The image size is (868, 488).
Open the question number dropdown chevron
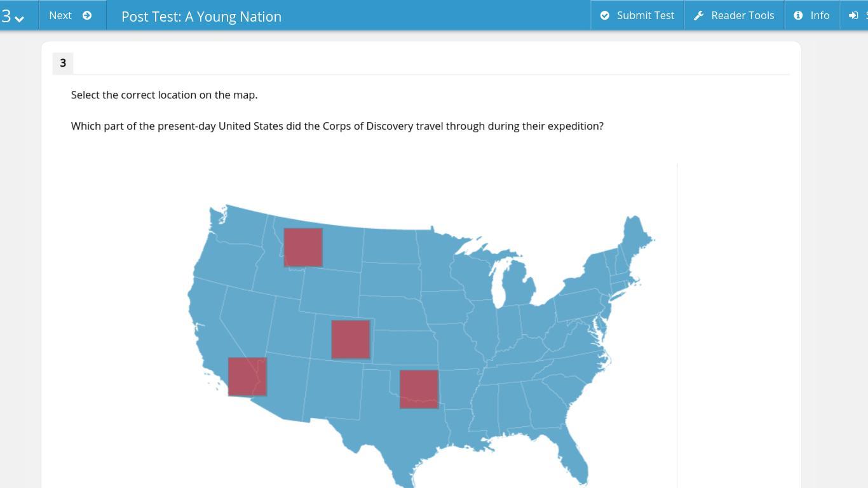click(x=19, y=18)
